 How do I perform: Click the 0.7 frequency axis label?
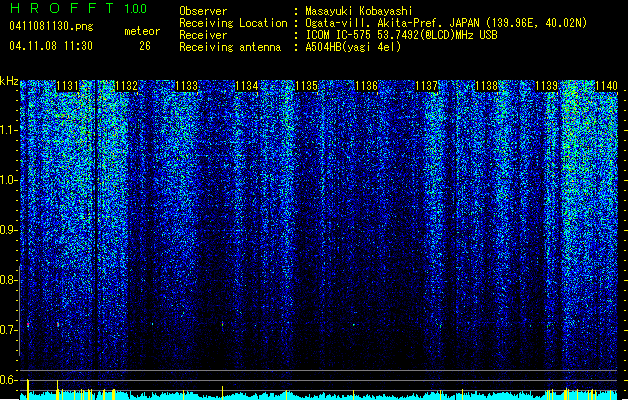coord(8,330)
